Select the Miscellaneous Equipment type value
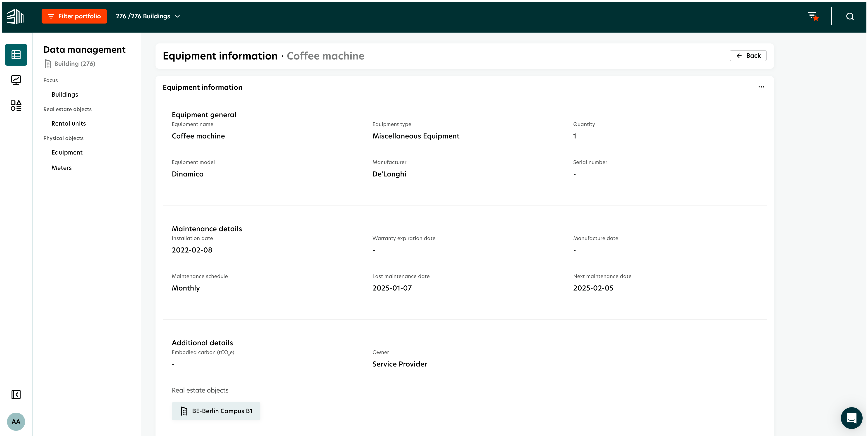868x438 pixels. 416,136
